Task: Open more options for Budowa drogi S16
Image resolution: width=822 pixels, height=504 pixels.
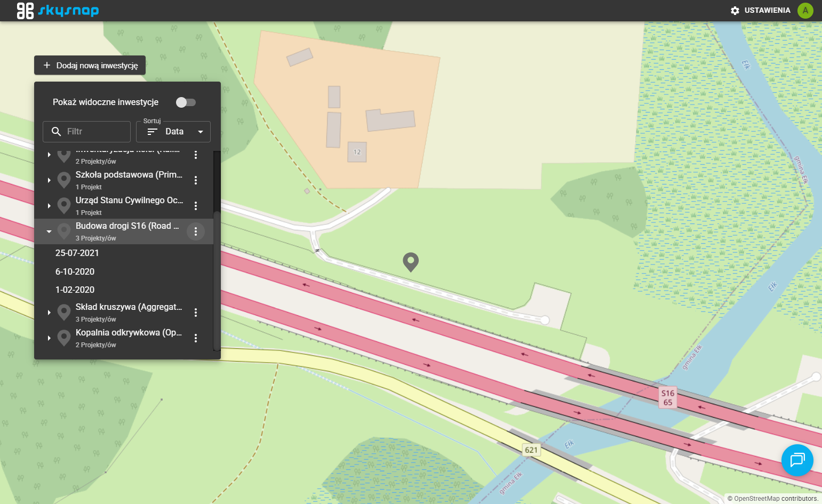Action: [x=196, y=231]
